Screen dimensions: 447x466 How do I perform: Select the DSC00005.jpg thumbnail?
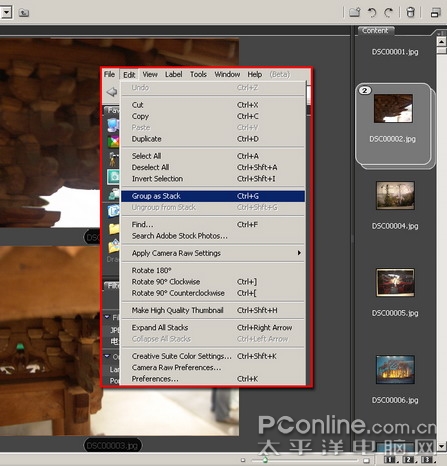point(395,283)
